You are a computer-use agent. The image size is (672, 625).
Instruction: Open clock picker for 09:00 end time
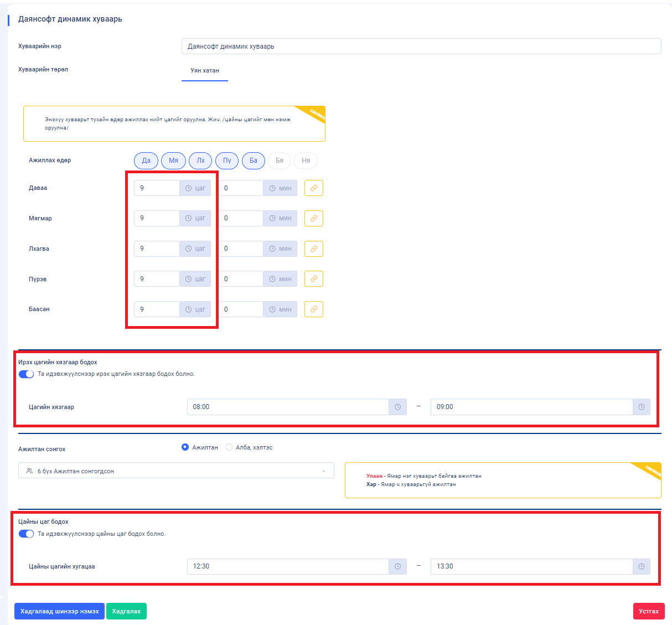click(x=641, y=407)
